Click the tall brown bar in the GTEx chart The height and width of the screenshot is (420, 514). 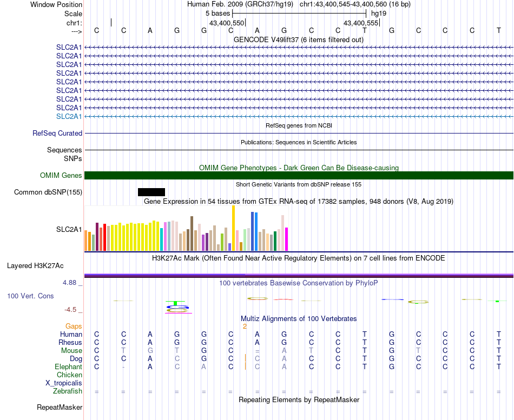click(192, 234)
